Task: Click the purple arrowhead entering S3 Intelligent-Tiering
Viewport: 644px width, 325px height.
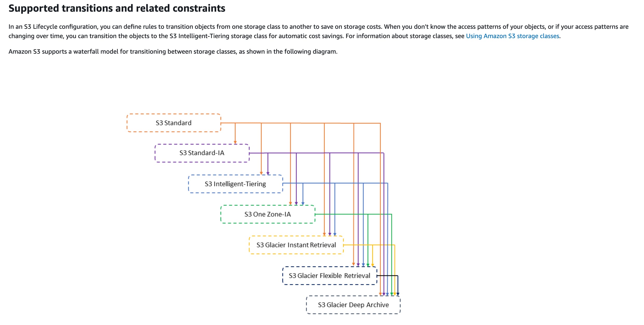Action: [268, 173]
